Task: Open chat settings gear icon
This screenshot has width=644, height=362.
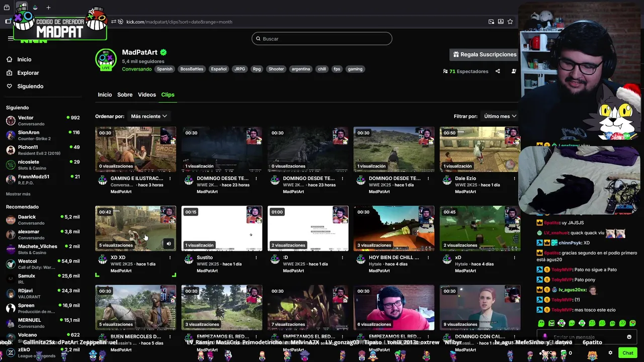Action: coord(610,353)
